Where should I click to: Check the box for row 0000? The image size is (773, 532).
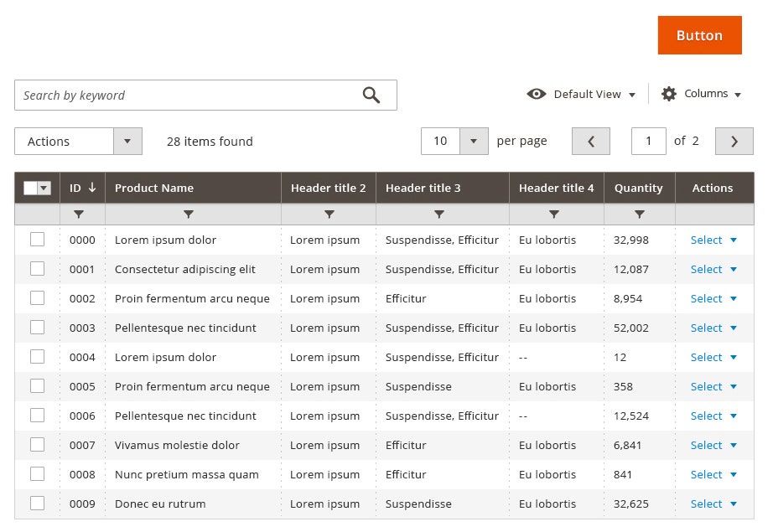37,240
